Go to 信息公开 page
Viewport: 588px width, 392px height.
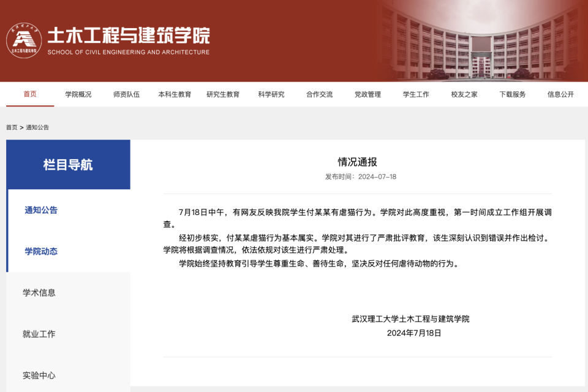560,94
